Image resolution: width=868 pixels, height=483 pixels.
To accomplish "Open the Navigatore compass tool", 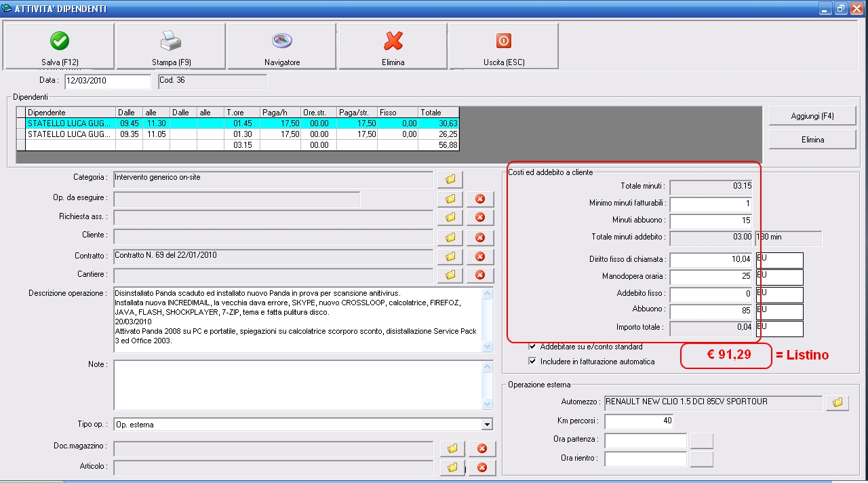I will click(282, 46).
